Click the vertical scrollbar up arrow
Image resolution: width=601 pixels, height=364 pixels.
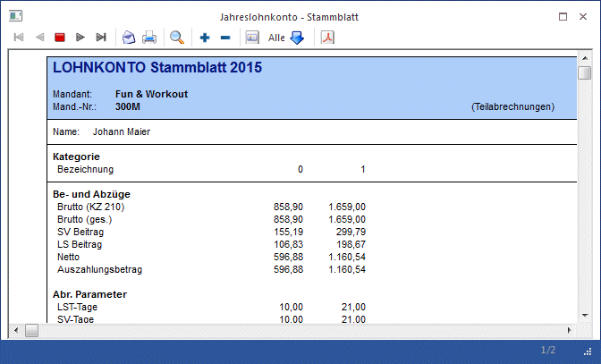pyautogui.click(x=584, y=58)
